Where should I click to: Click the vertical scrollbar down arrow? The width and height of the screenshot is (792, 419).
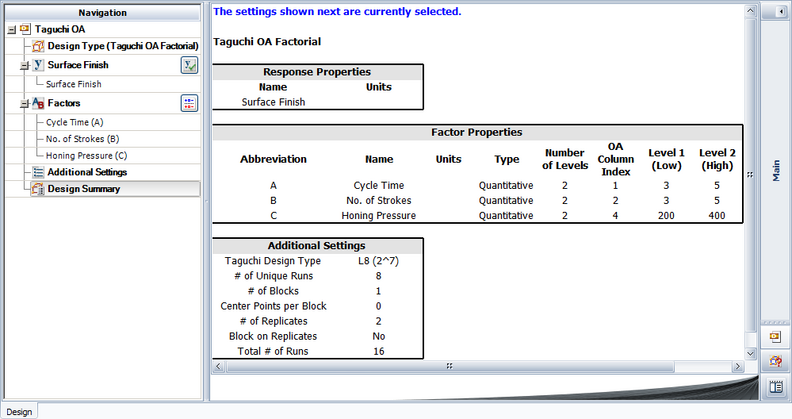pyautogui.click(x=751, y=354)
